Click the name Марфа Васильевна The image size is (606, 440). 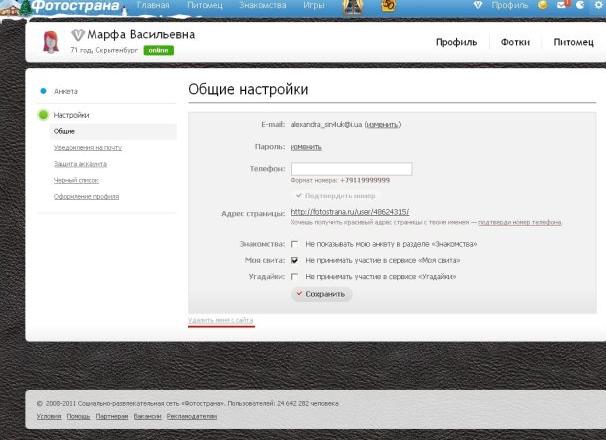(141, 35)
